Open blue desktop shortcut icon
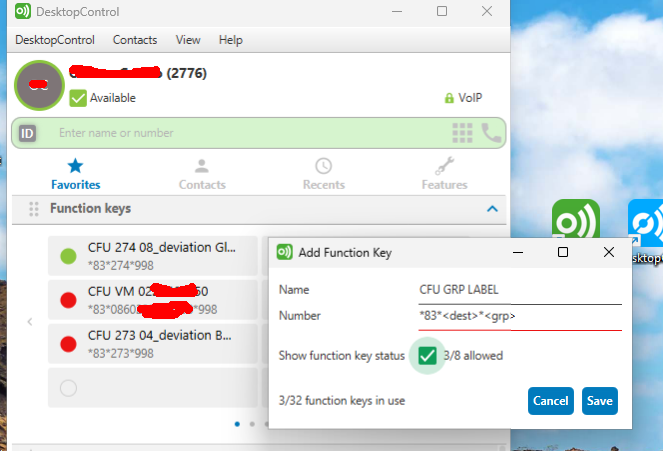Viewport: 663px width, 451px height. click(645, 221)
